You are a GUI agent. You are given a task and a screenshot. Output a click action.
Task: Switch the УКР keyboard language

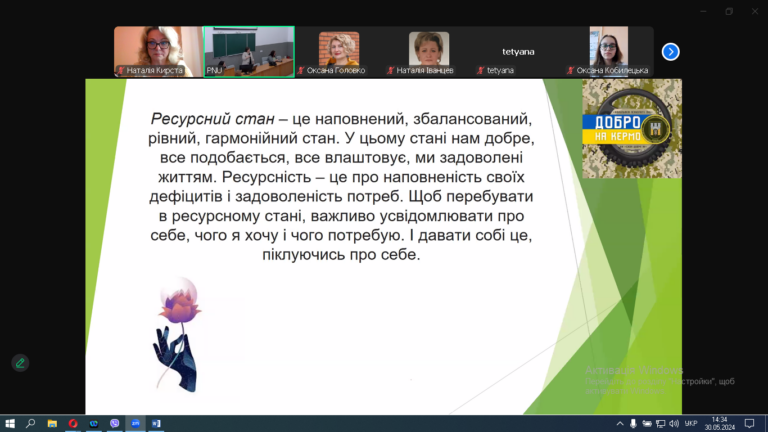[x=691, y=424]
